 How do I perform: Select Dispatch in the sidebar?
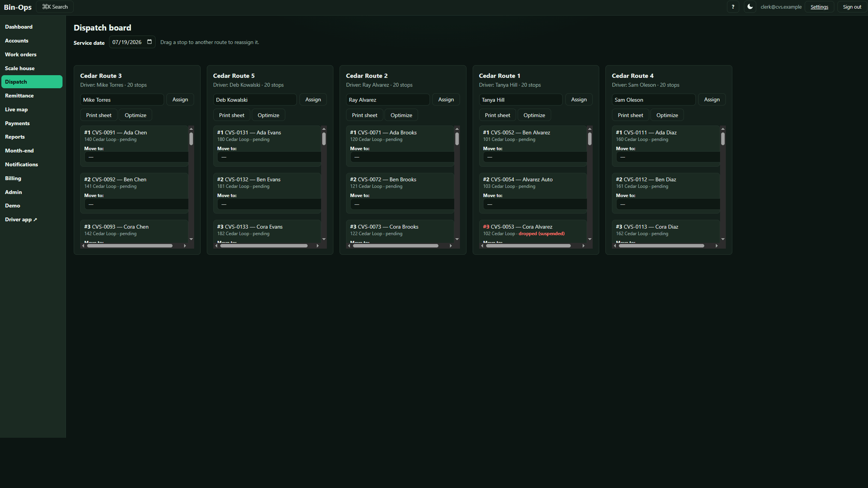pos(32,82)
